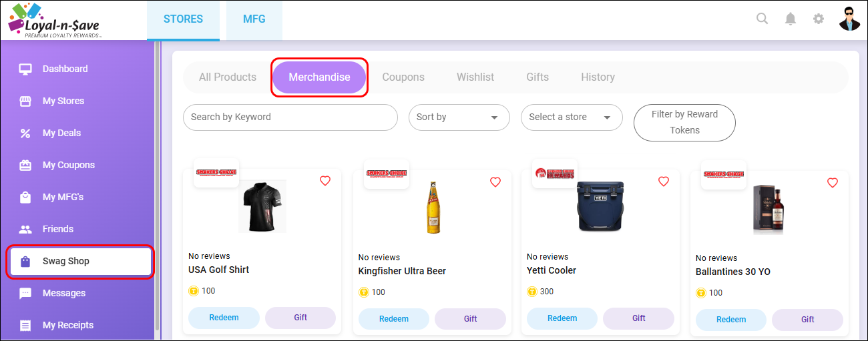The height and width of the screenshot is (341, 868).
Task: Select the All Products tab
Action: click(228, 77)
